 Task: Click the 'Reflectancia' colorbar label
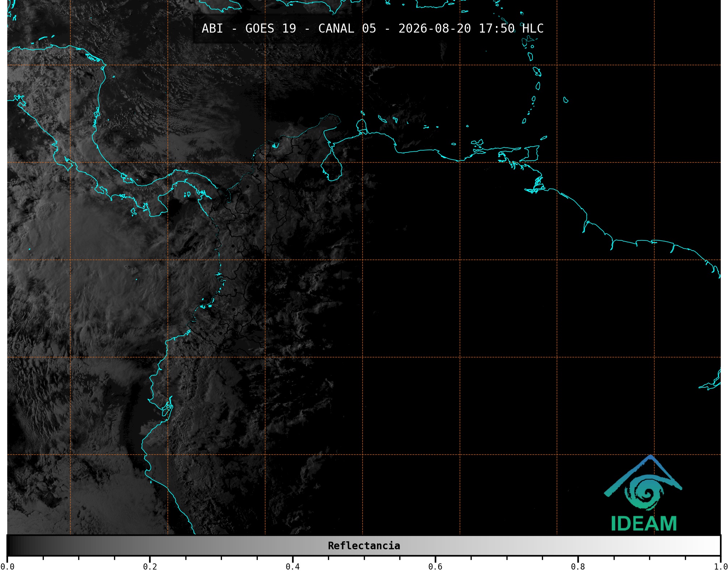click(x=364, y=546)
